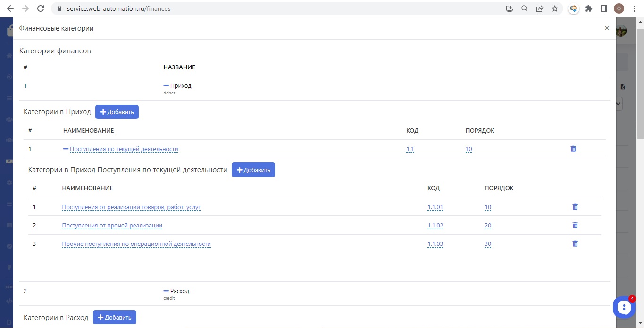The height and width of the screenshot is (328, 644).
Task: Edit code 1.1.03 value
Action: (x=435, y=244)
